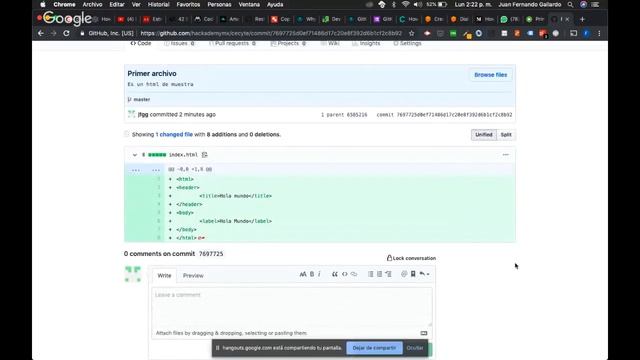Click Browse files button
The width and height of the screenshot is (640, 360).
pyautogui.click(x=491, y=75)
